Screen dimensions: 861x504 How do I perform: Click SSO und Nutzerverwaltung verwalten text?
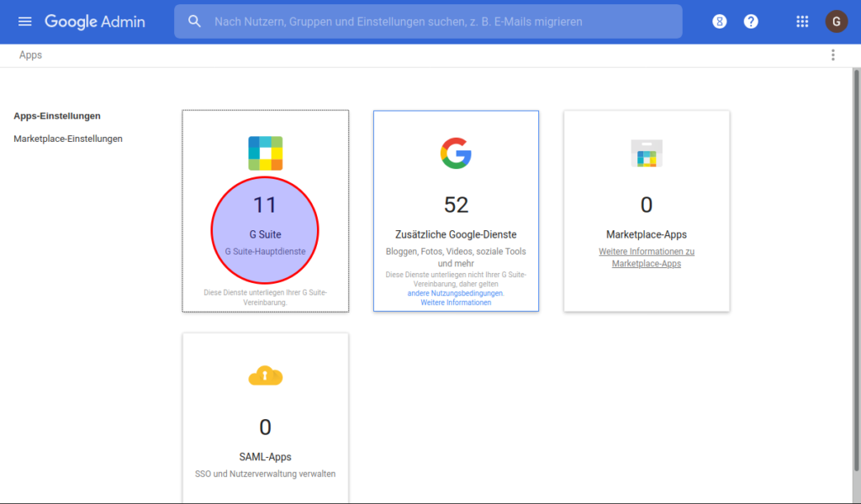[x=265, y=474]
